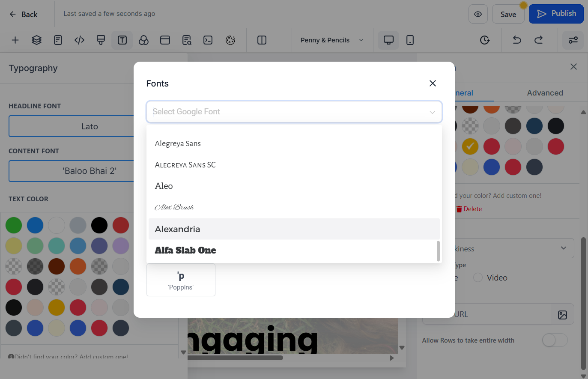Toggle Allow Rows to take entire width
This screenshot has width=588, height=379.
(x=555, y=340)
